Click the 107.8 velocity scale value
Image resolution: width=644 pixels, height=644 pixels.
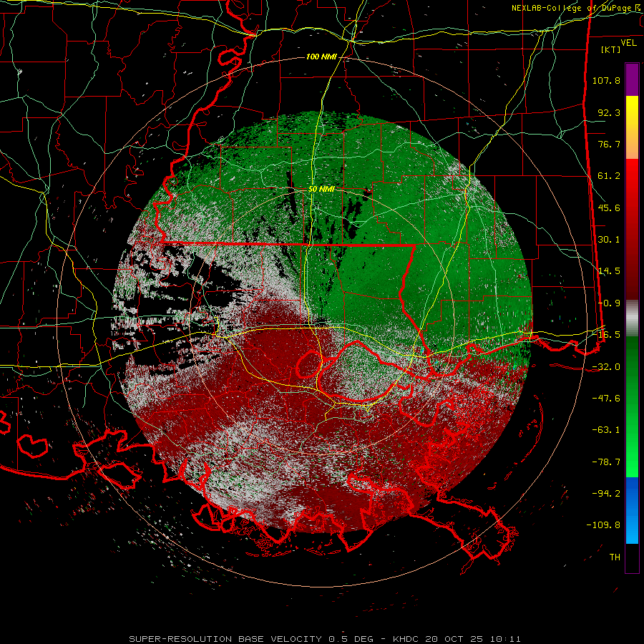point(606,80)
